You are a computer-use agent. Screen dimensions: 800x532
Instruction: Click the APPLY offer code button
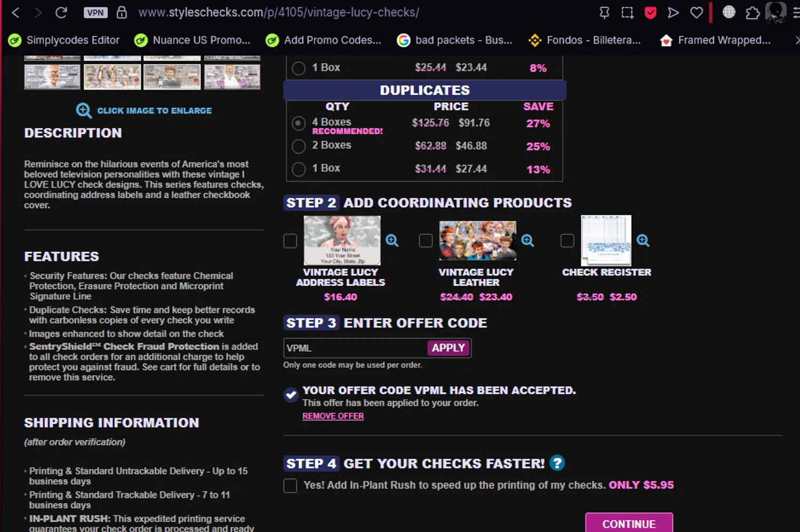click(x=448, y=348)
